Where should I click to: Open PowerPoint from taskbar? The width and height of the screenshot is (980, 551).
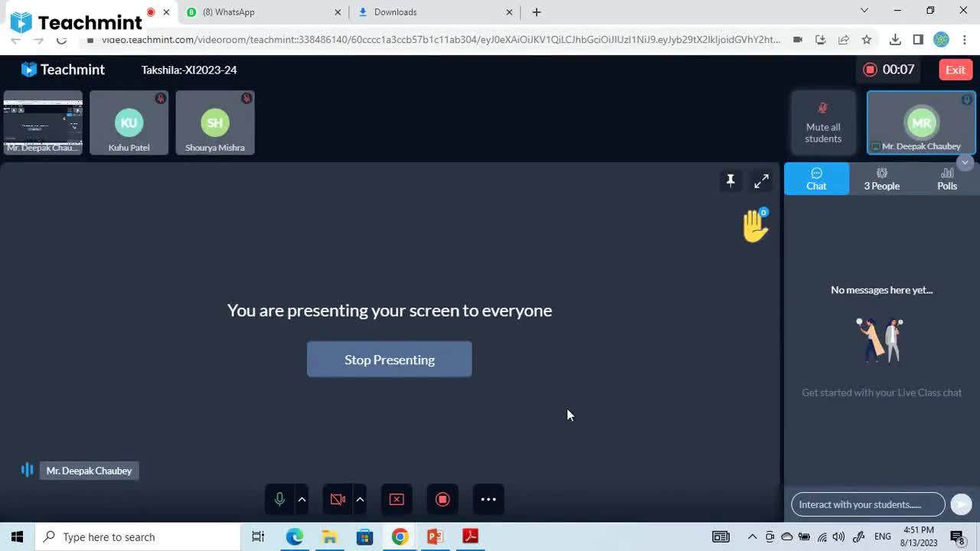435,537
